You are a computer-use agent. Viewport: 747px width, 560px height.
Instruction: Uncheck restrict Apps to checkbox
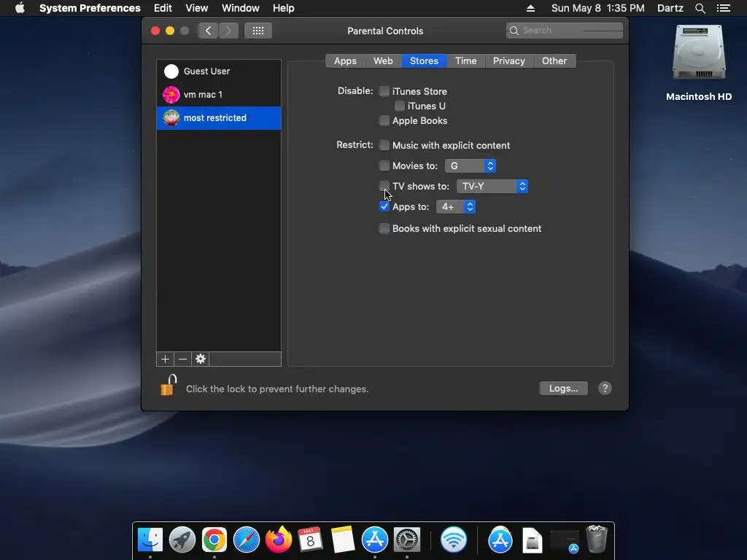click(384, 206)
